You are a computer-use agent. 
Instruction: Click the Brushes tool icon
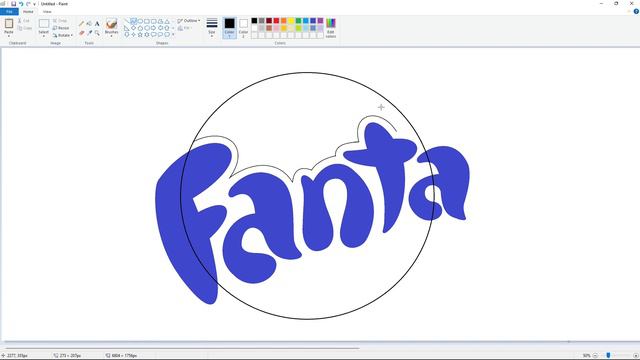pos(111,24)
